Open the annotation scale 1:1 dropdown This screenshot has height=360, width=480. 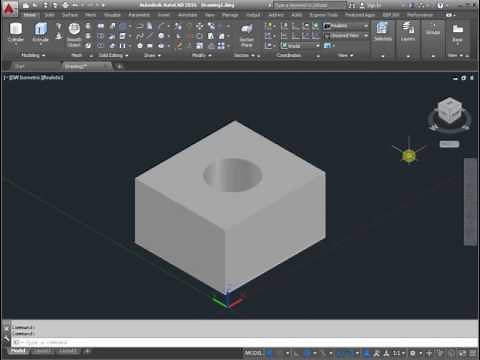[x=398, y=353]
